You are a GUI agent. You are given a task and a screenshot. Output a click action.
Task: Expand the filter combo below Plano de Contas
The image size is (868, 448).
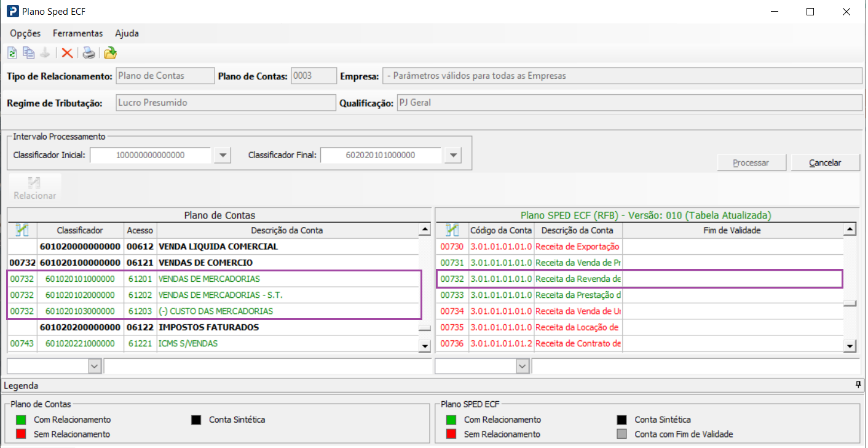tap(94, 366)
